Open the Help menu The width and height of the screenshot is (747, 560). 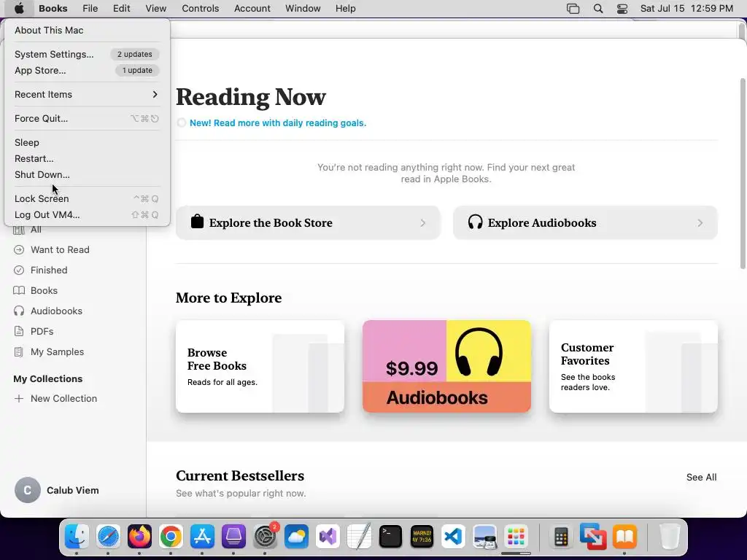[345, 8]
